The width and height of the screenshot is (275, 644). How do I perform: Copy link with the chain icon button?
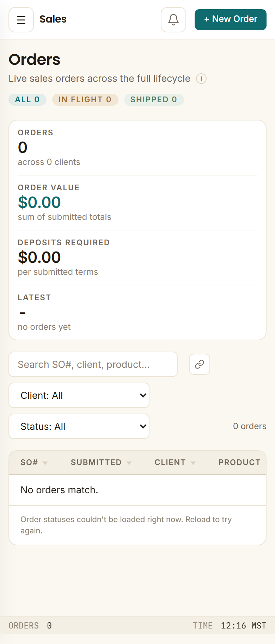(x=200, y=364)
